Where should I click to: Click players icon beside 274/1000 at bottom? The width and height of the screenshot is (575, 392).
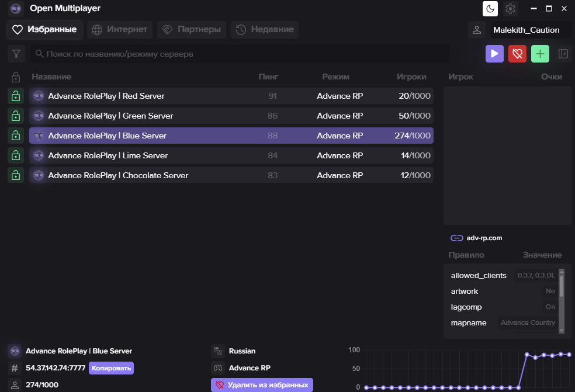click(15, 385)
